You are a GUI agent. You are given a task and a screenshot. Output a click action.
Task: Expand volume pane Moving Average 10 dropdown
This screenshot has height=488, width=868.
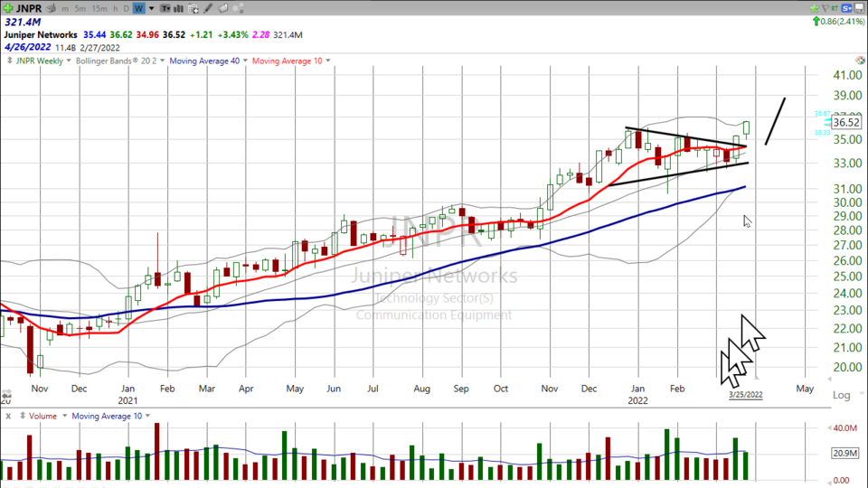point(147,416)
